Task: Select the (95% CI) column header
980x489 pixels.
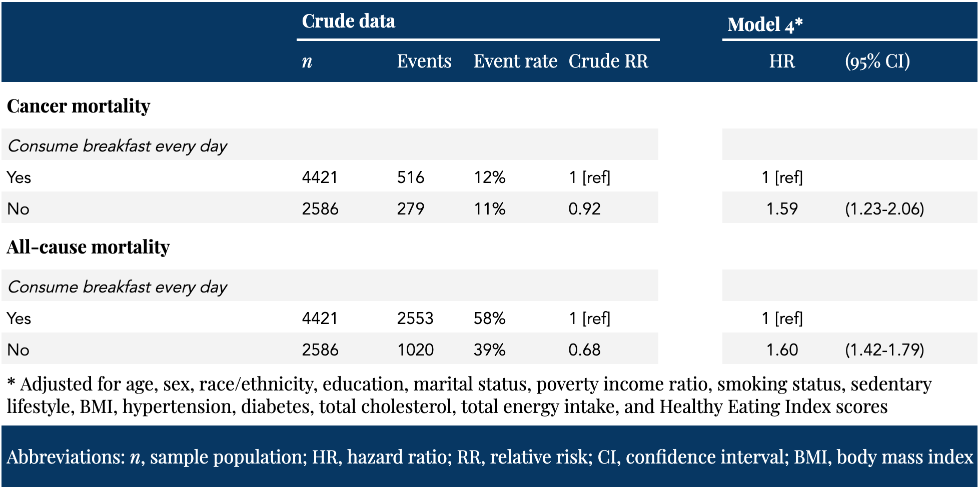Action: [x=877, y=61]
